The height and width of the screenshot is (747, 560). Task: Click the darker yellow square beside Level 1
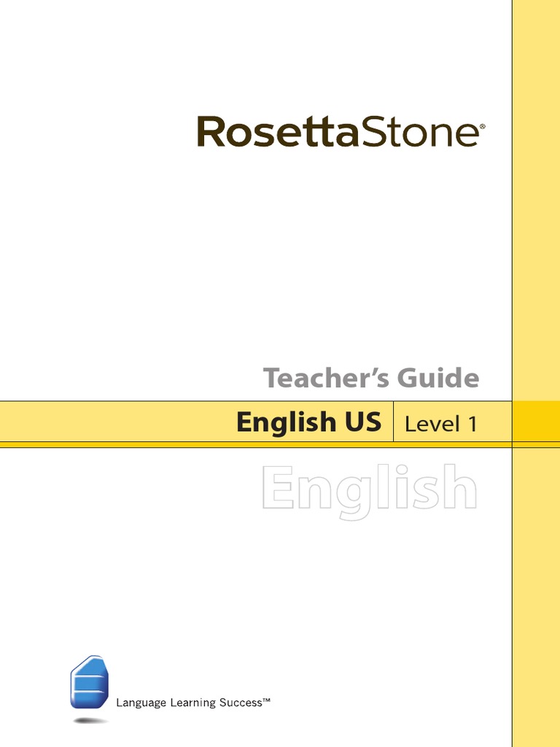point(536,421)
